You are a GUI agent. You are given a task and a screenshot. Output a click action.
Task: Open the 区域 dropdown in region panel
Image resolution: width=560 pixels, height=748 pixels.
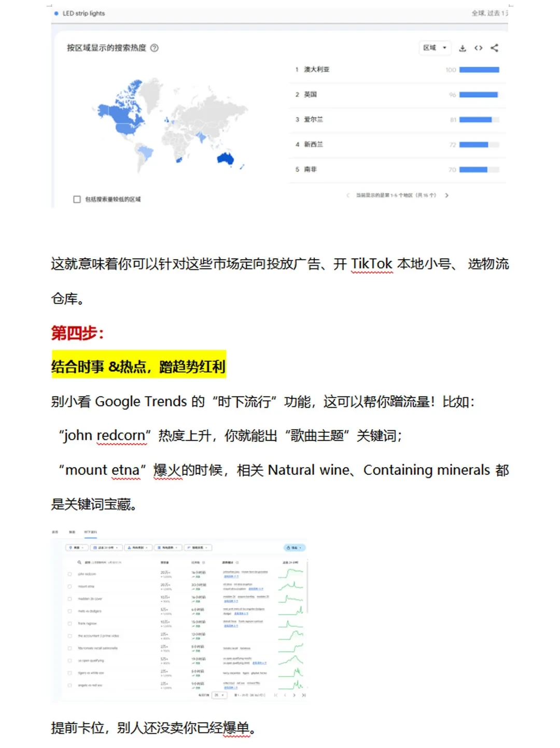click(x=435, y=48)
